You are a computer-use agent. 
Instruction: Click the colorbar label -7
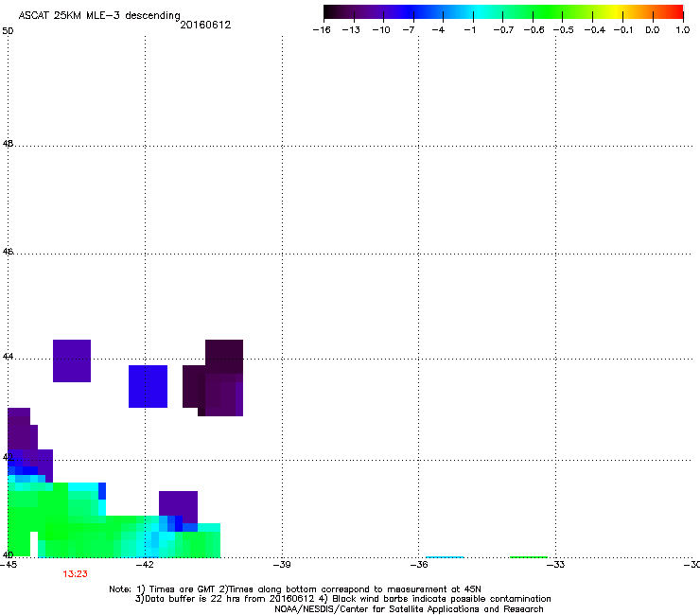(409, 30)
